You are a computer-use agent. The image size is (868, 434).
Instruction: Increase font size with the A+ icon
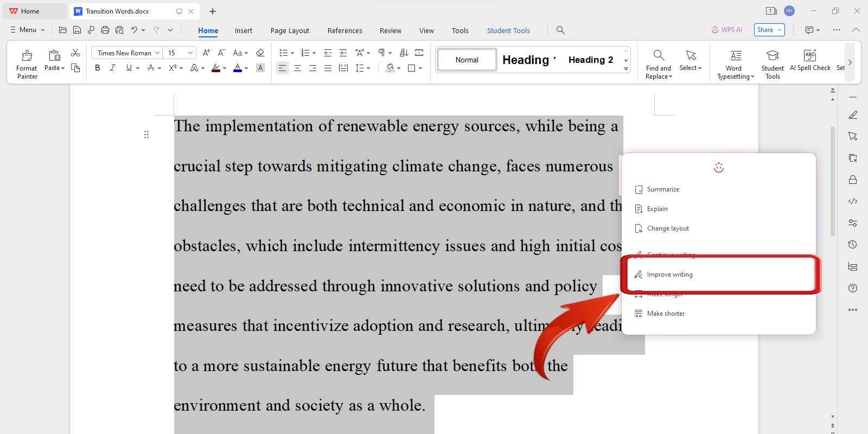coord(206,53)
